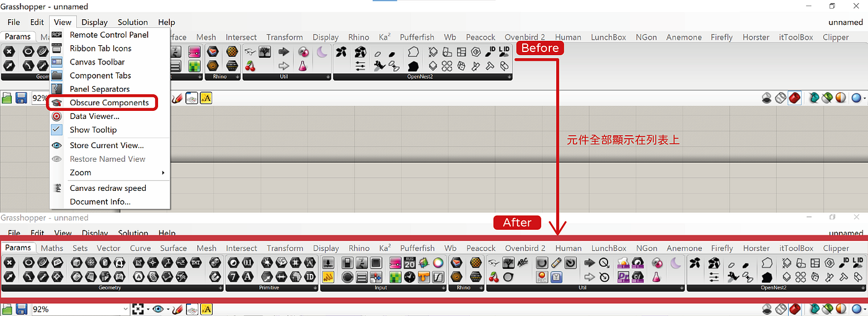Open Data Viewer from View menu
This screenshot has width=868, height=316.
[94, 116]
